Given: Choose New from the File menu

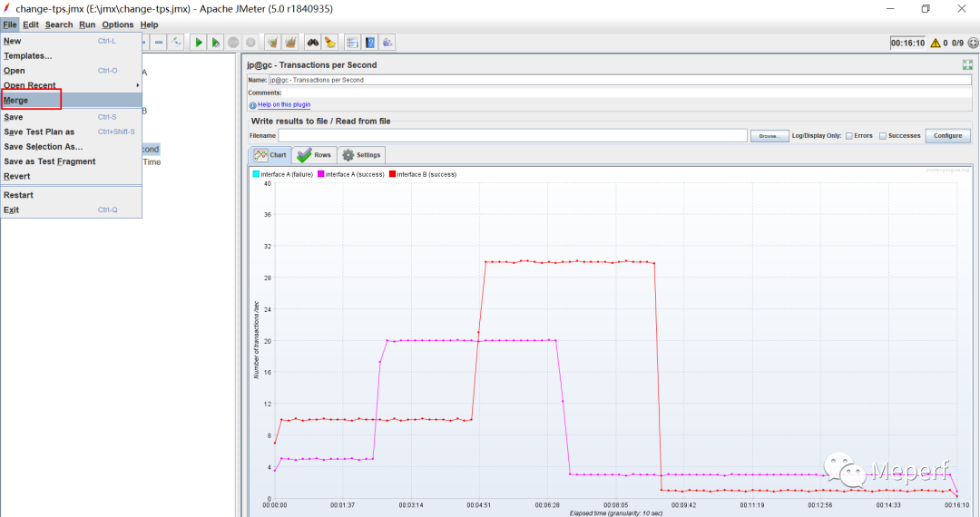Looking at the screenshot, I should point(72,41).
